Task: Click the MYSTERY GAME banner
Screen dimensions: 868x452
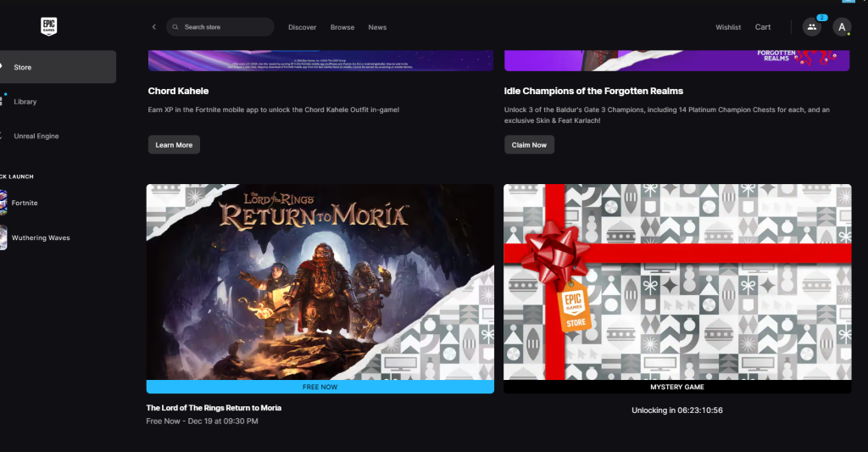Action: click(677, 387)
